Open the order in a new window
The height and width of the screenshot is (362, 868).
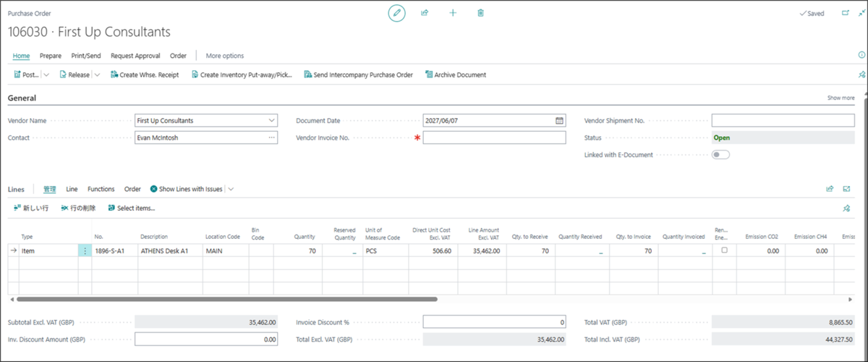pyautogui.click(x=845, y=13)
